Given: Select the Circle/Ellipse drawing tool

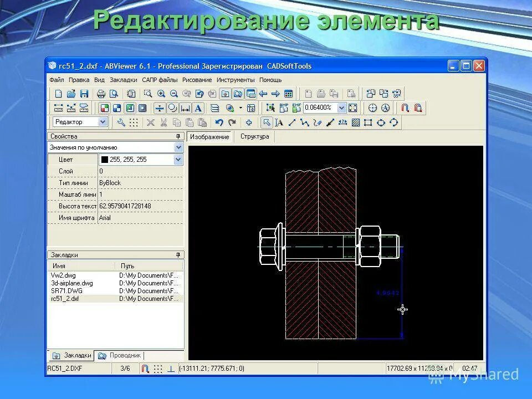Looking at the screenshot, I should pyautogui.click(x=381, y=122).
